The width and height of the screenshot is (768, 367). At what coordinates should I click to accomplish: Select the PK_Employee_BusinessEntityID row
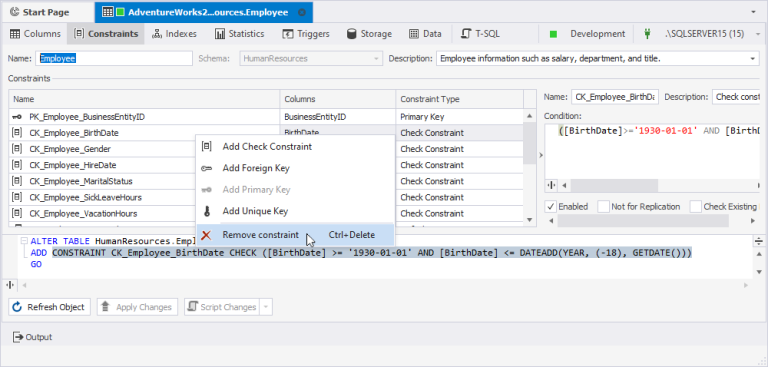click(266, 117)
